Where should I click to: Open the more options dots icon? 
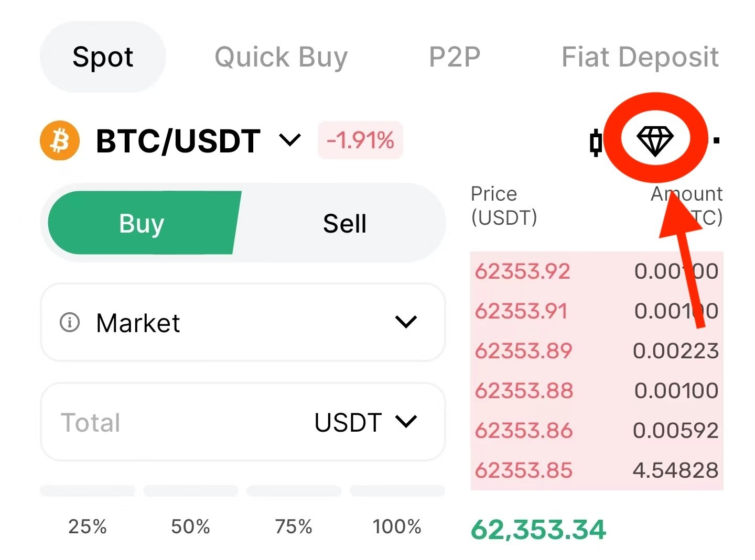coord(717,140)
